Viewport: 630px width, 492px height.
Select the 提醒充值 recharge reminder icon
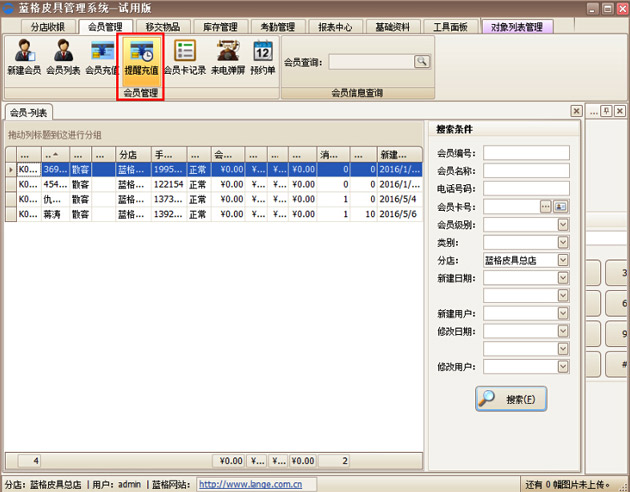click(x=141, y=56)
